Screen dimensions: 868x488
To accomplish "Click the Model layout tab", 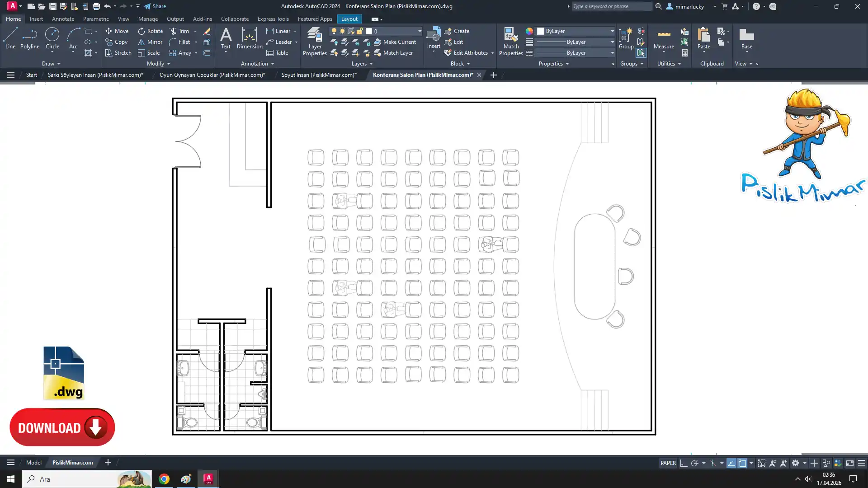I will click(x=33, y=462).
